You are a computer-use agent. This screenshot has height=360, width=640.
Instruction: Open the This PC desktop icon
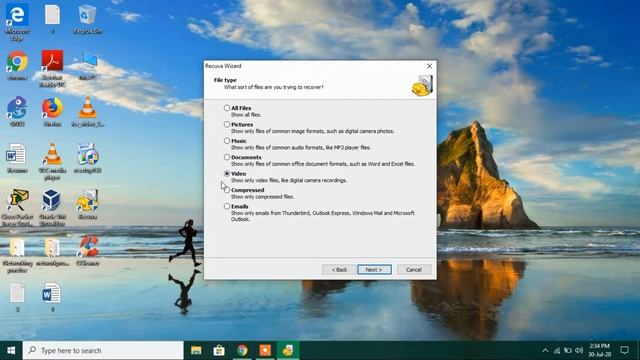87,65
